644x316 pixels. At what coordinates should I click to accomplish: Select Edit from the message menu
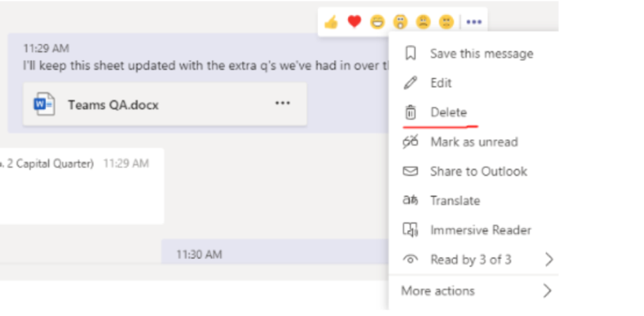click(440, 83)
